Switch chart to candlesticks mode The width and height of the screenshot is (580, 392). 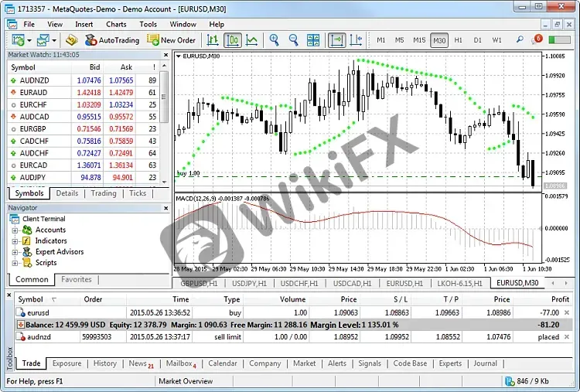(x=233, y=40)
